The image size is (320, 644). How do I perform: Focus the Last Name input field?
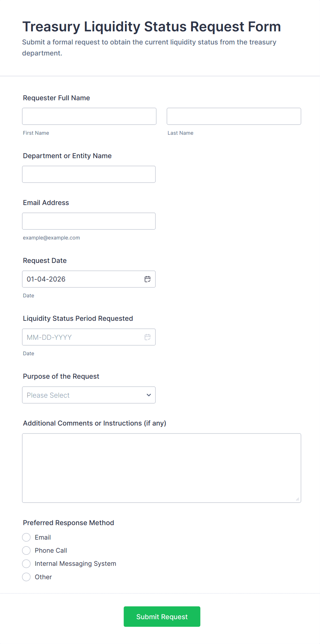coord(234,116)
